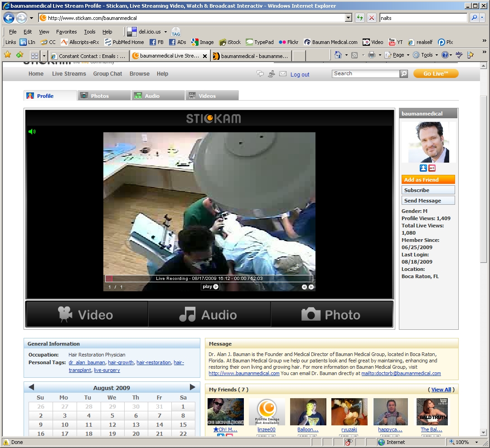The width and height of the screenshot is (490, 448).
Task: Switch to the Audio profile tab
Action: click(158, 96)
